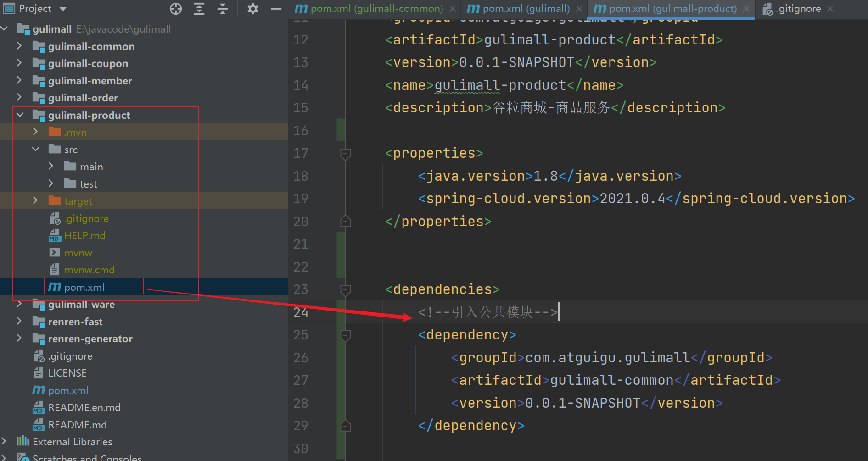Select the LICENSE file

[67, 373]
